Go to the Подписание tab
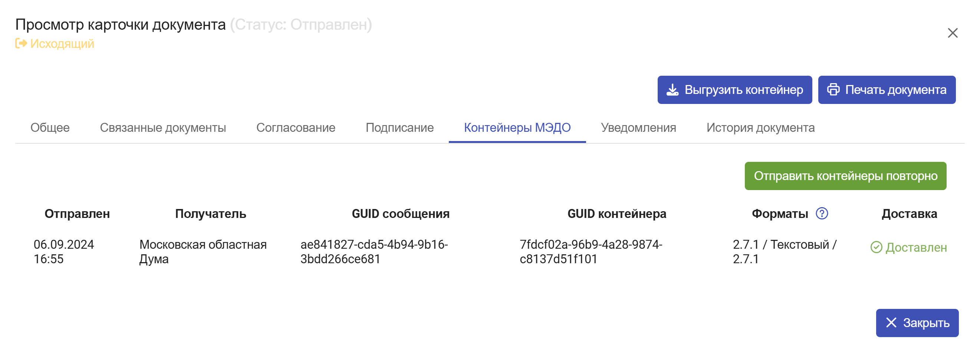This screenshot has height=346, width=980. point(399,127)
